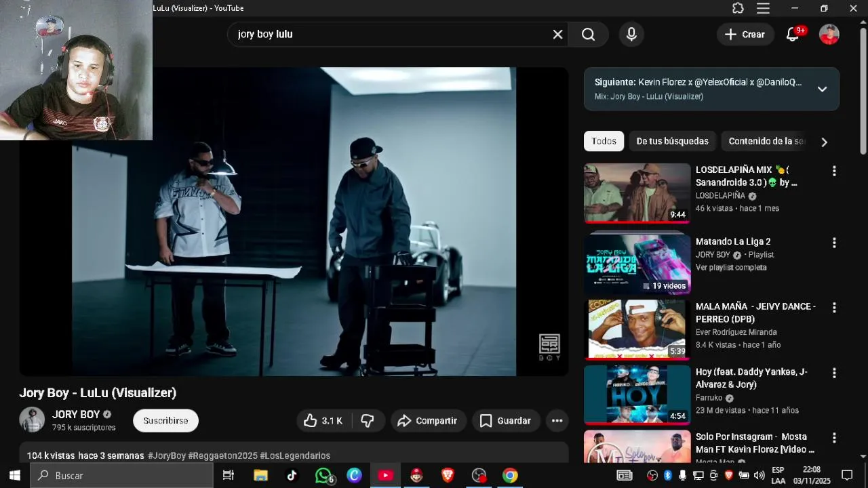Click the #Reggaeton2025 hashtag
The image size is (868, 488).
222,455
